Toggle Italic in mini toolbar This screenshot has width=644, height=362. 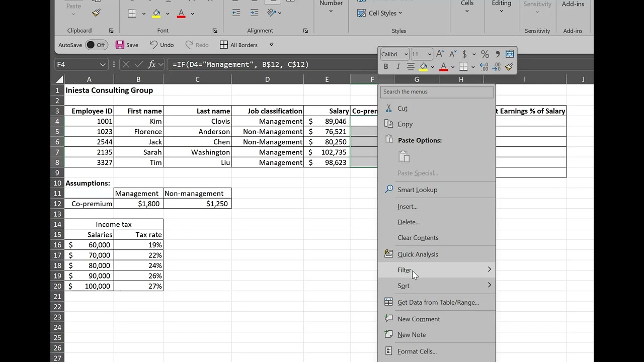(398, 67)
